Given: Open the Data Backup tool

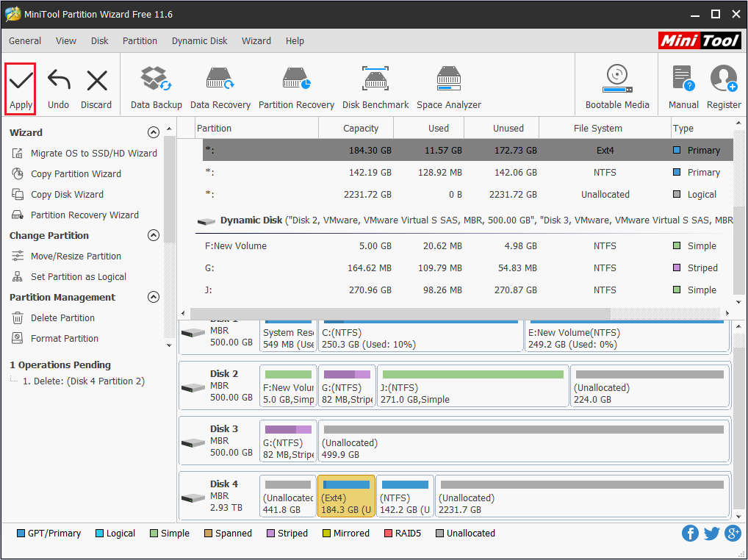Looking at the screenshot, I should pyautogui.click(x=157, y=89).
